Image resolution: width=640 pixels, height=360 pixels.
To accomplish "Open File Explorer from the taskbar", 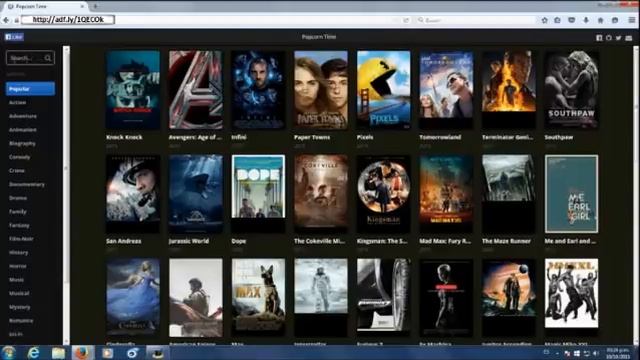I will pos(58,353).
